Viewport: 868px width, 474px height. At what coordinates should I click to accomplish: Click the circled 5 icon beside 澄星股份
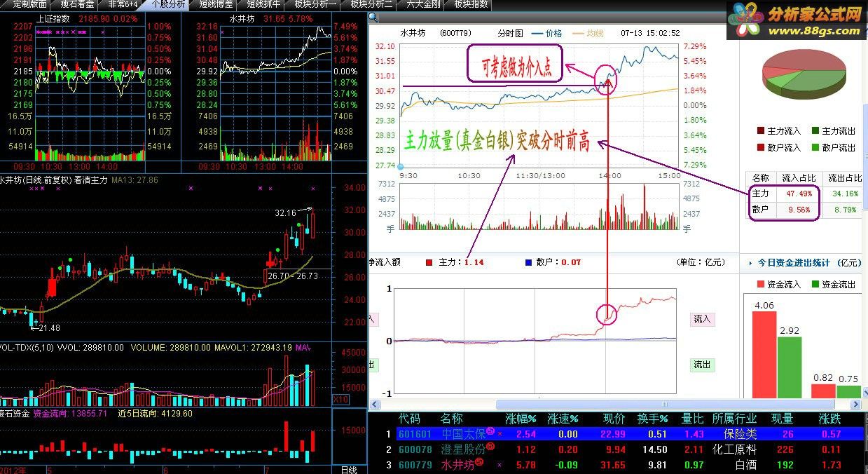coord(490,447)
